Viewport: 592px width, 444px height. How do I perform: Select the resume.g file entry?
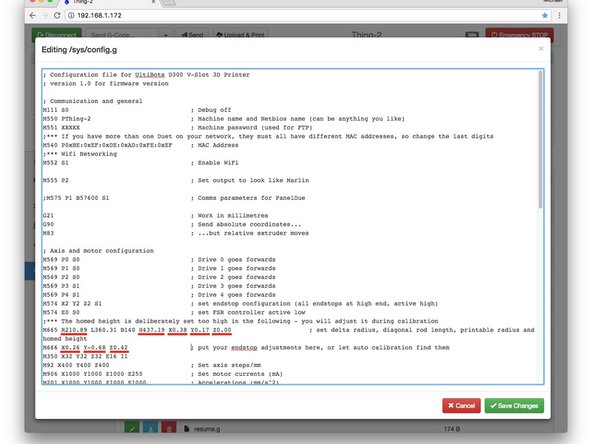tap(203, 429)
